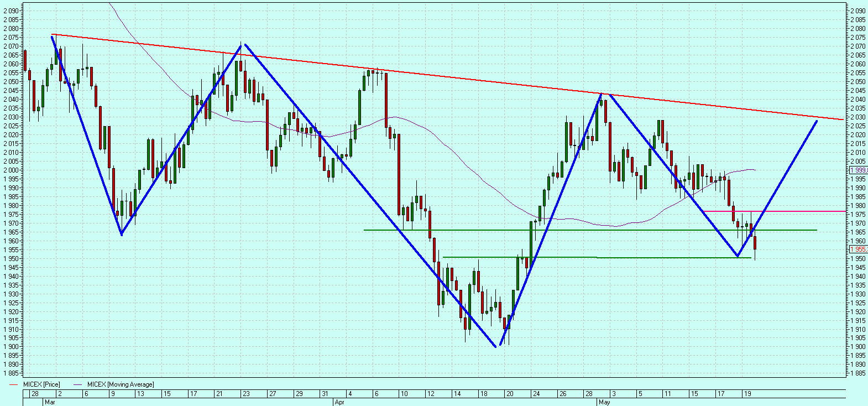
Task: Click the date label 5 on time axis
Action: pos(640,394)
